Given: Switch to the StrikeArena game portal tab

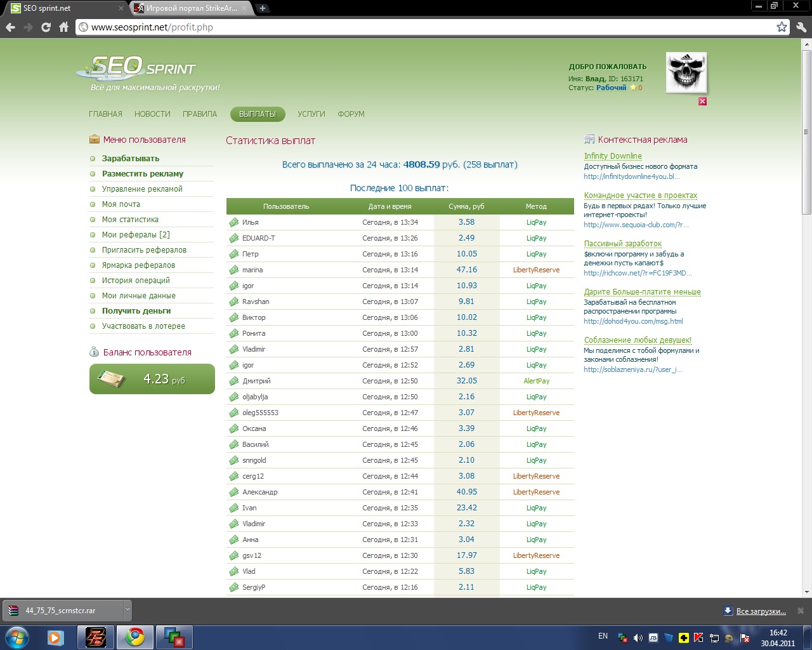Looking at the screenshot, I should click(x=192, y=8).
